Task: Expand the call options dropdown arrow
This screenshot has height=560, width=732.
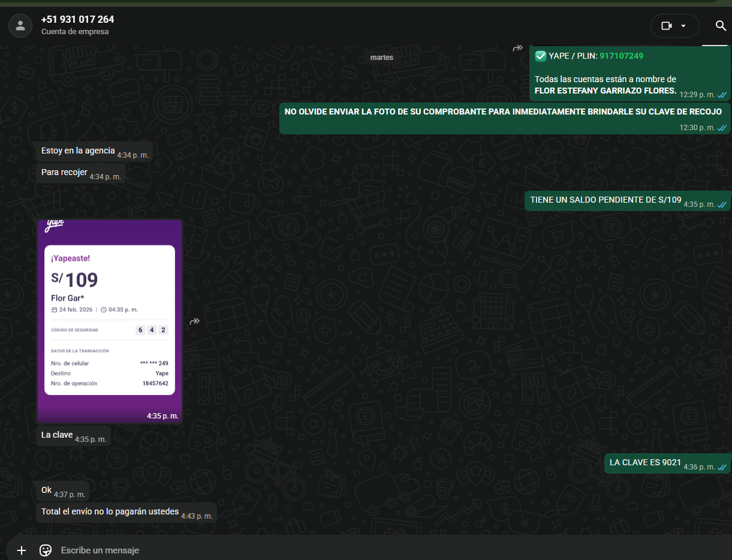Action: coord(683,26)
